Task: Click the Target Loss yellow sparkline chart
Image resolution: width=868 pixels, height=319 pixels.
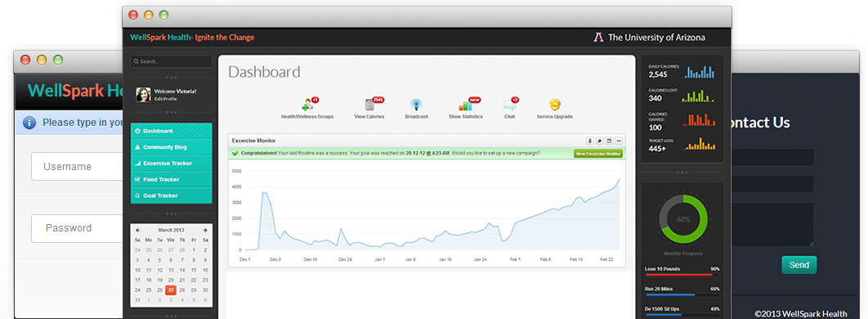Action: (700, 143)
